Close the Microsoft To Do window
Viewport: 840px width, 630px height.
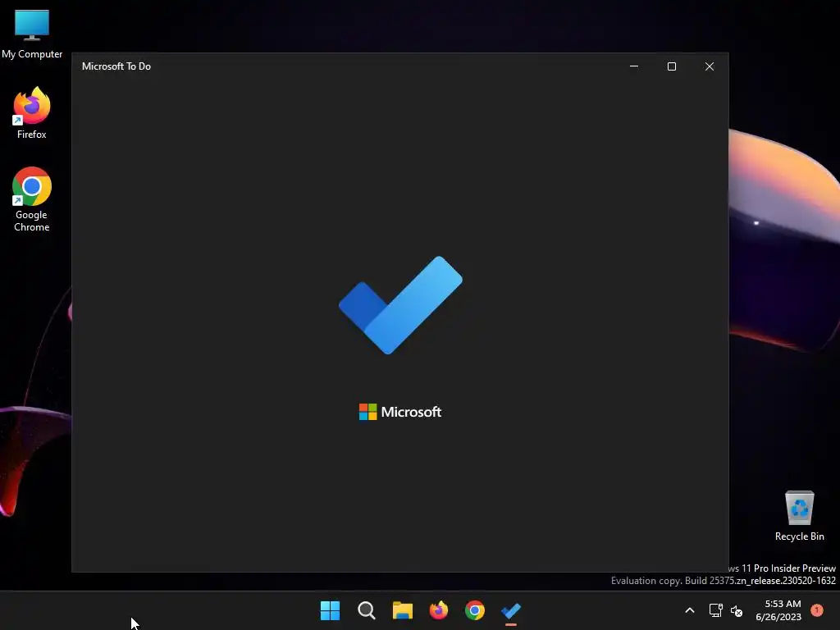coord(710,66)
